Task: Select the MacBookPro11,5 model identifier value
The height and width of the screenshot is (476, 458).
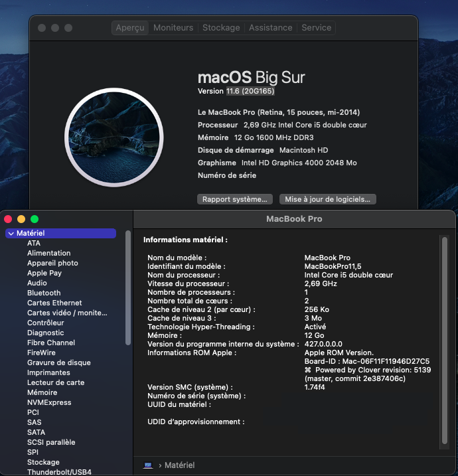Action: pos(333,266)
